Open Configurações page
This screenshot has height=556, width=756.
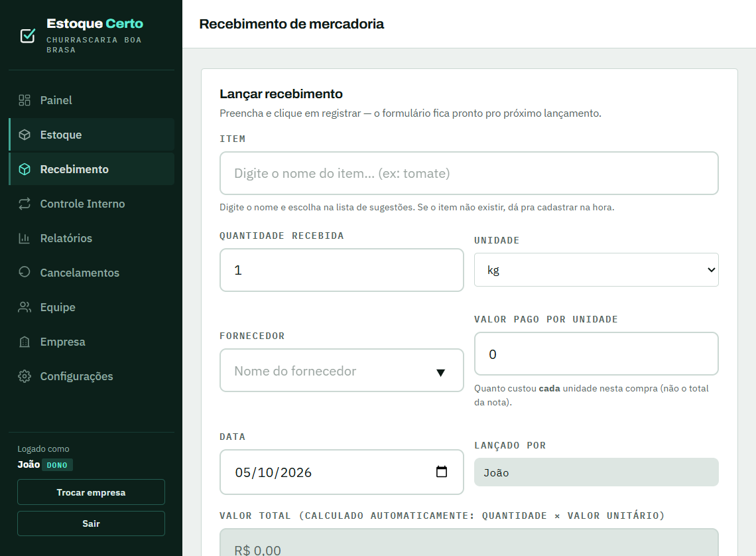(92, 376)
